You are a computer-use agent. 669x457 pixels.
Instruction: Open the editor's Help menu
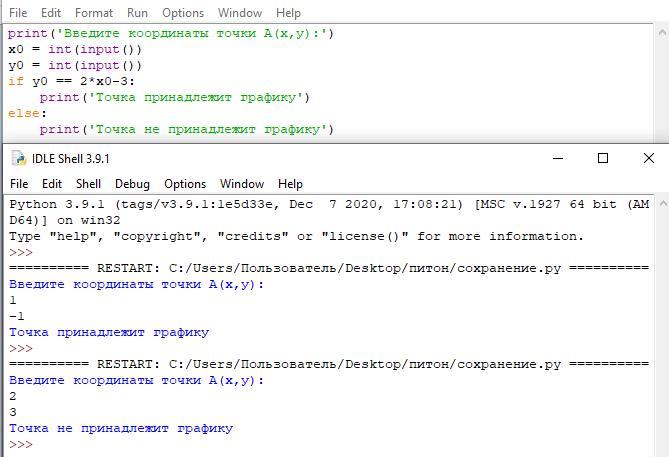[x=288, y=13]
